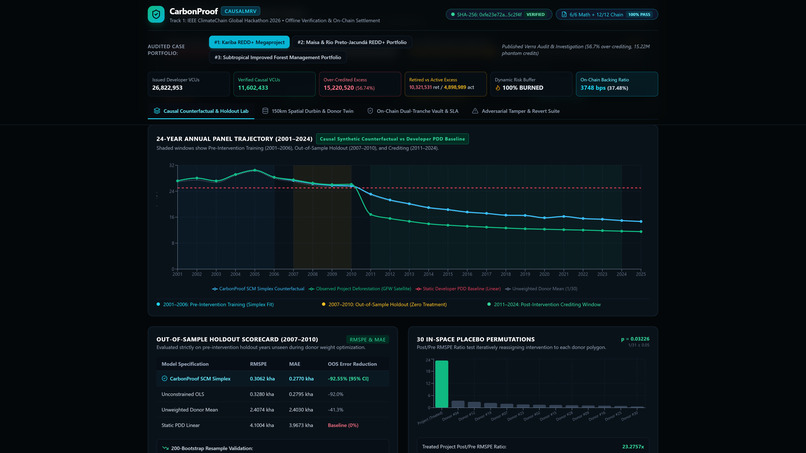Image resolution: width=806 pixels, height=453 pixels.
Task: Toggle Unweighted Donor Mean legend series
Action: coord(541,289)
